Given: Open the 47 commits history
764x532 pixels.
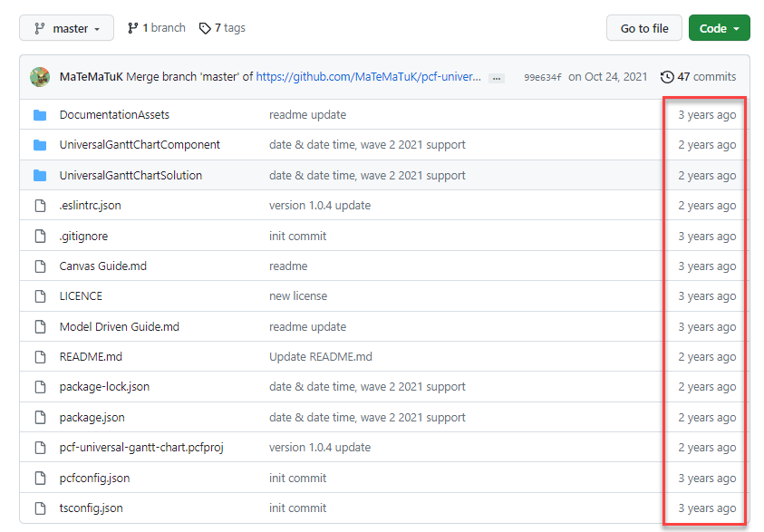Looking at the screenshot, I should coord(698,77).
